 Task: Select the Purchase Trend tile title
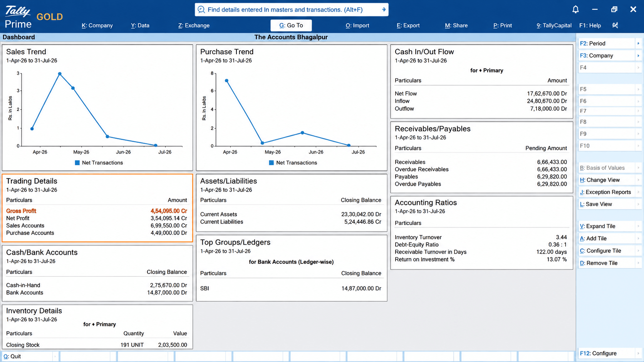[227, 52]
